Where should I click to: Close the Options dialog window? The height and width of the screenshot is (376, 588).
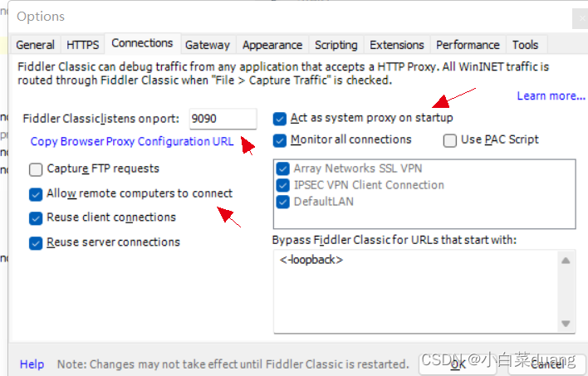(x=581, y=18)
